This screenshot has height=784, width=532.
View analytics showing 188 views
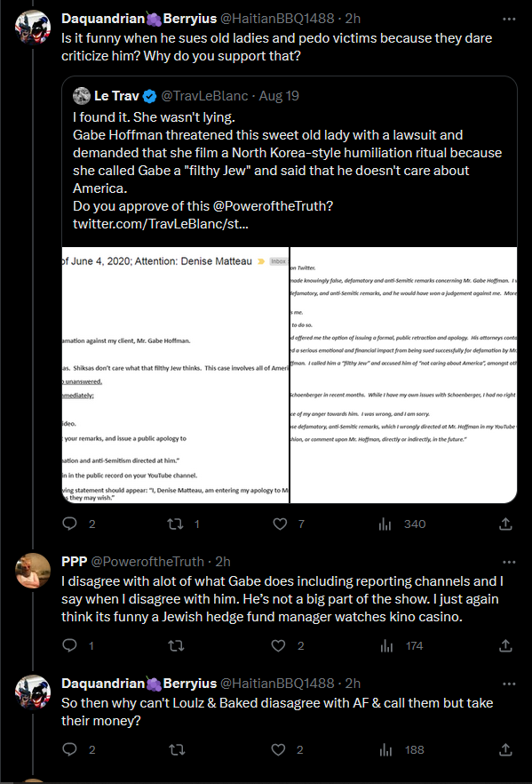(x=402, y=749)
